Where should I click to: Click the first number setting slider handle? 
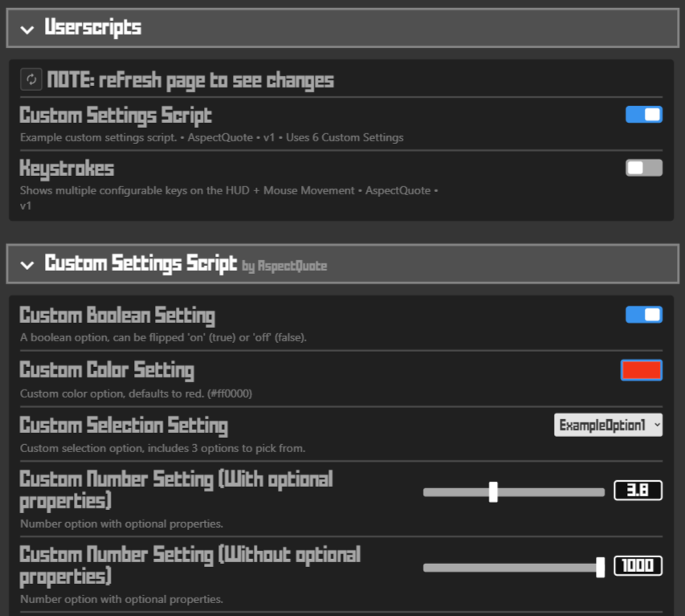pyautogui.click(x=493, y=492)
